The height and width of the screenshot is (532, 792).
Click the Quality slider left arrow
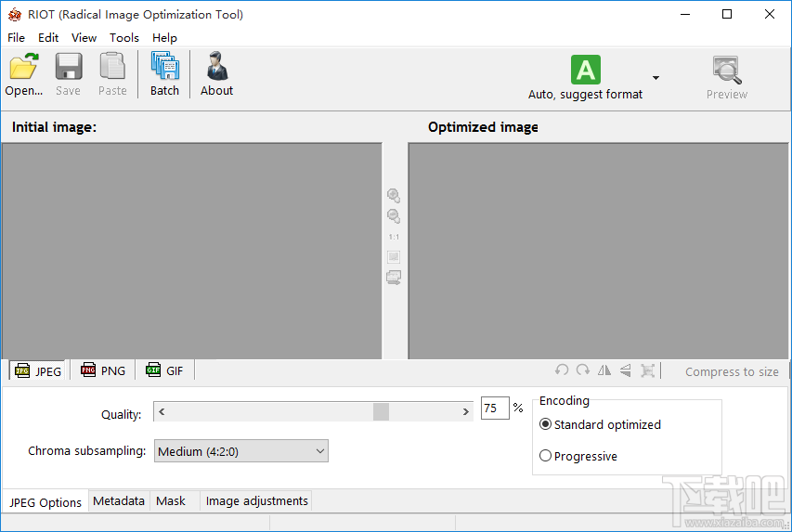point(162,411)
